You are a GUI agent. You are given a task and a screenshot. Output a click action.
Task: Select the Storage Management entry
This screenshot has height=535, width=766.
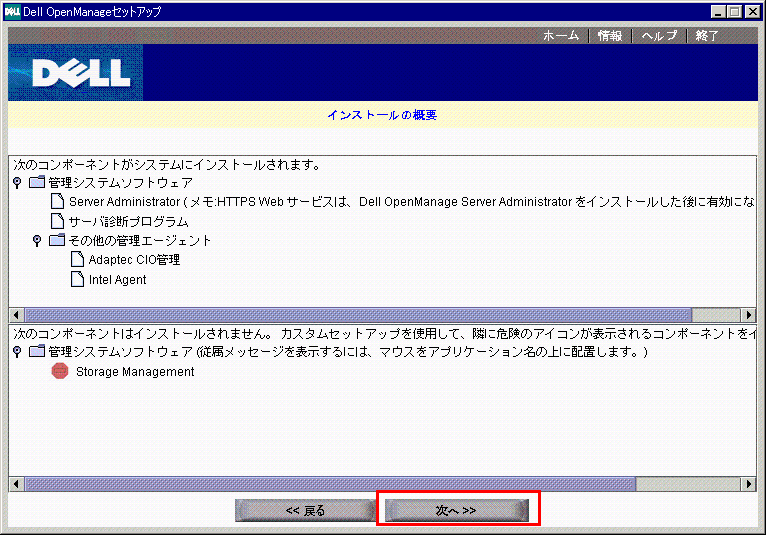point(135,372)
